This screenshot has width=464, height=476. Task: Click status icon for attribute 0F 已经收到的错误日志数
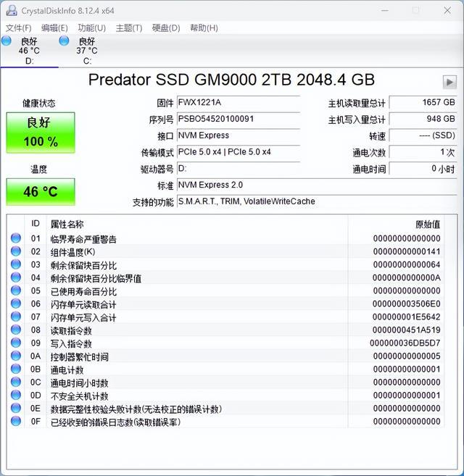[16, 422]
